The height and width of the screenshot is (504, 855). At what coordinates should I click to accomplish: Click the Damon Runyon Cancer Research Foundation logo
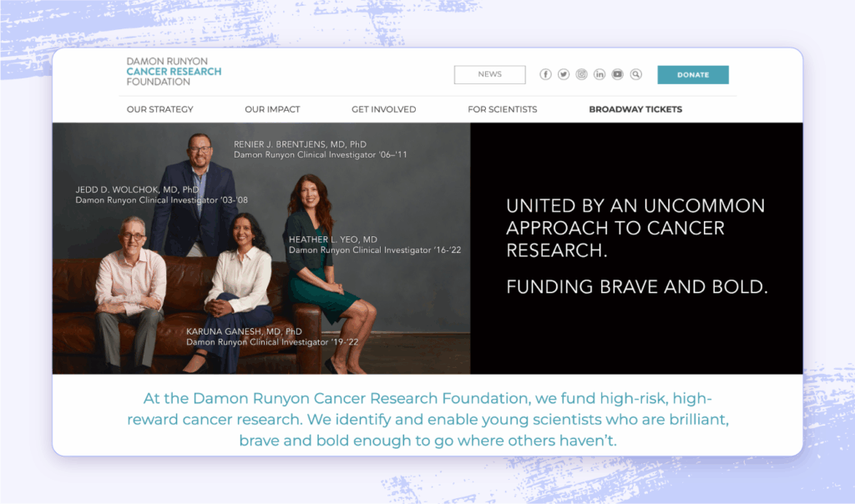tap(174, 72)
